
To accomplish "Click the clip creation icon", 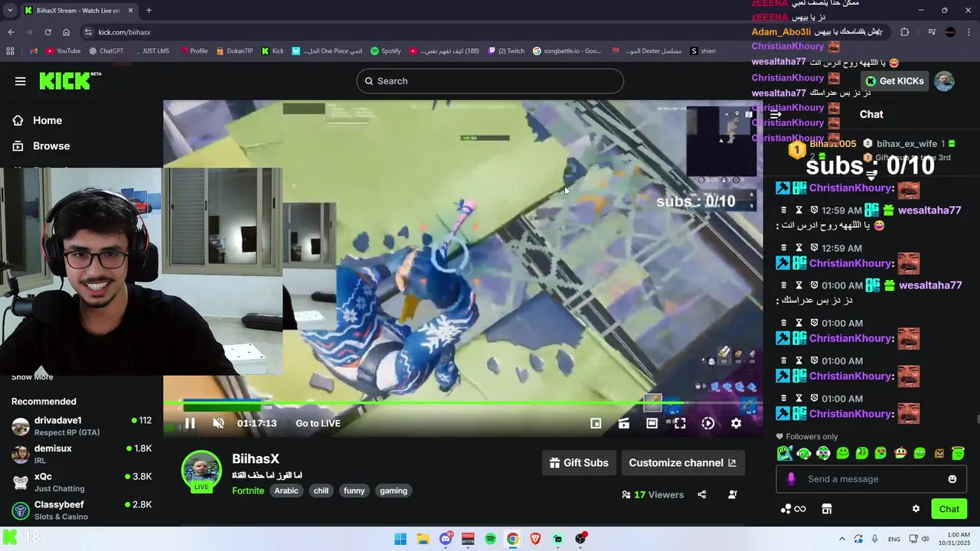I will 624,423.
